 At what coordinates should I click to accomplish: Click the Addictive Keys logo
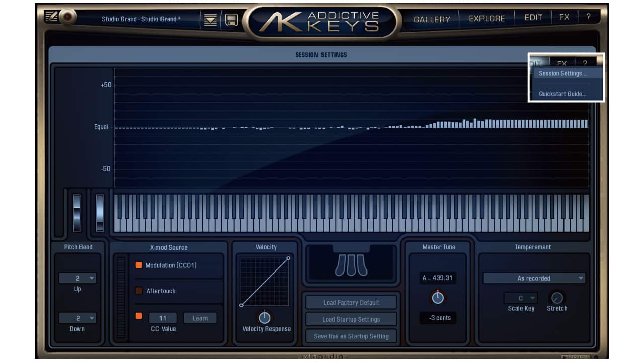pyautogui.click(x=322, y=22)
